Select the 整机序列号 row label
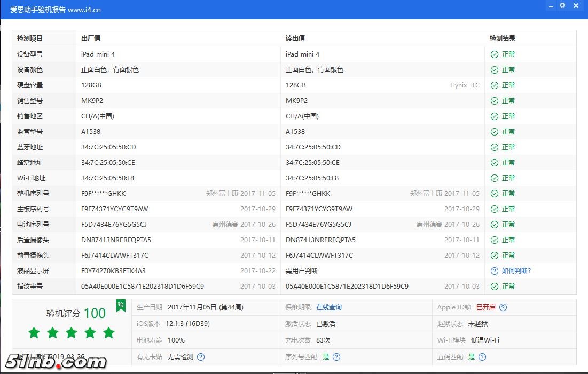588x374 pixels. (x=33, y=194)
